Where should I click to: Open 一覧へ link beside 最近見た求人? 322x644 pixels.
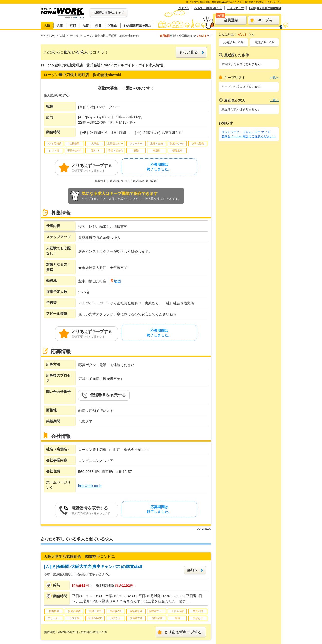point(274,100)
